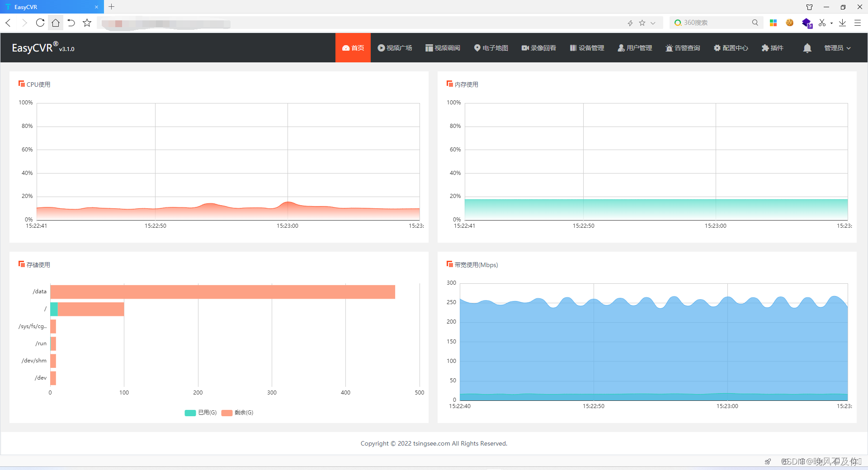This screenshot has height=470, width=868.
Task: Click the cookie extension icon
Action: point(790,23)
